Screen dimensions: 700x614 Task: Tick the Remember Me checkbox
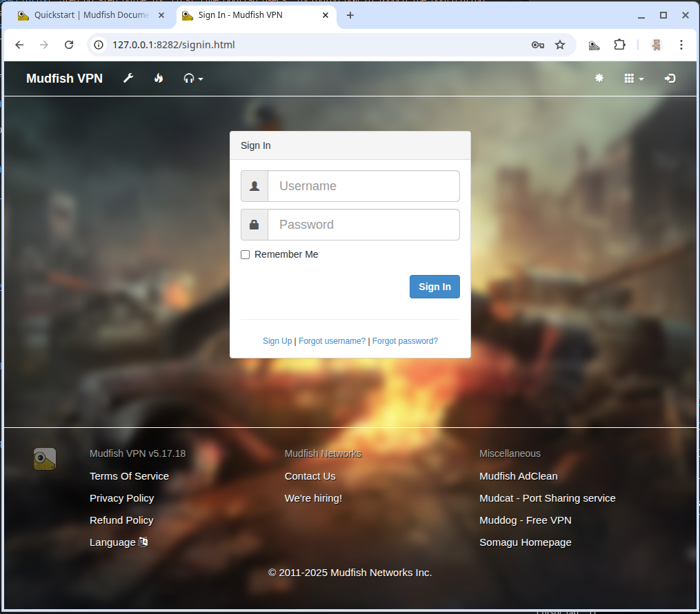pyautogui.click(x=245, y=254)
